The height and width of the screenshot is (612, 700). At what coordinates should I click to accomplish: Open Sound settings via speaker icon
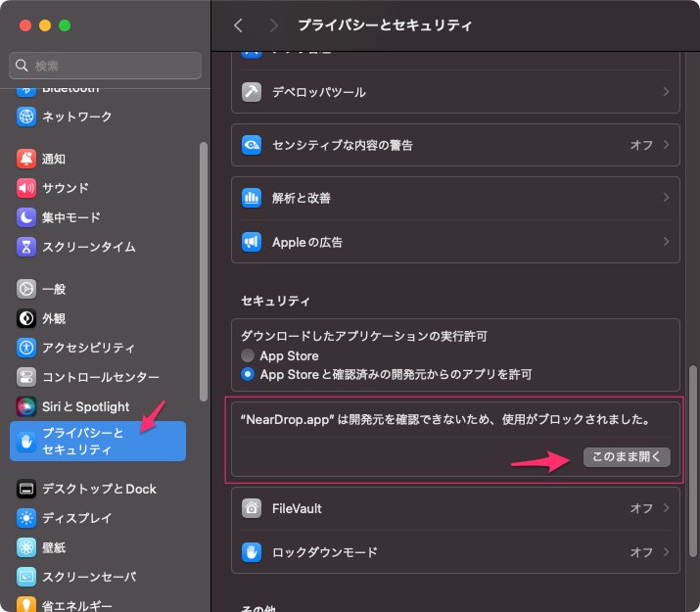point(26,188)
